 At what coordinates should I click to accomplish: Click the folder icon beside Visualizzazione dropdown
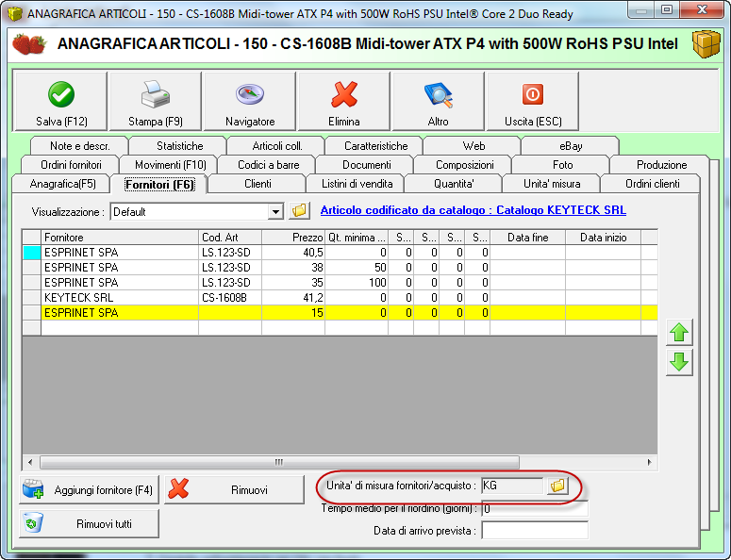299,211
